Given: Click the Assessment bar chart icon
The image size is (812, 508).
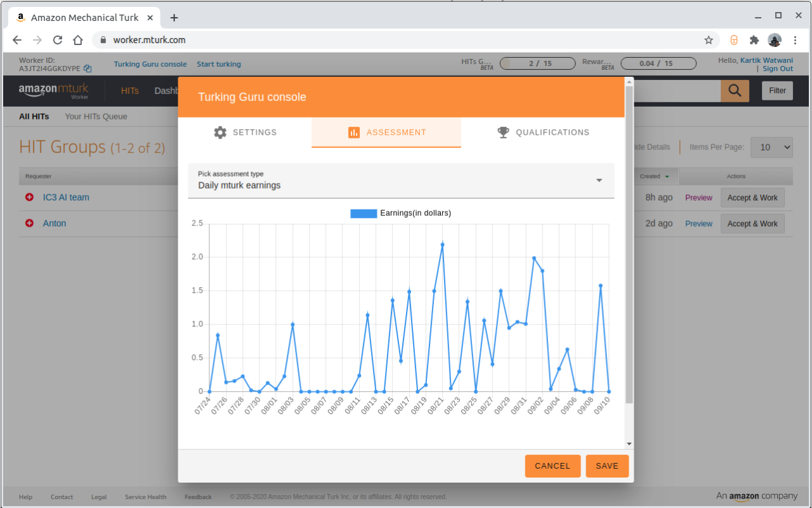Looking at the screenshot, I should 354,133.
